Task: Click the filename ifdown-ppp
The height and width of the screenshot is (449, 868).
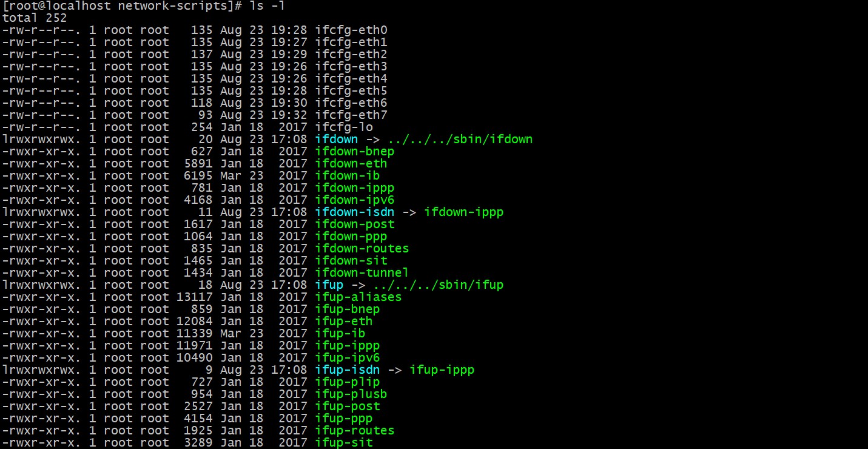Action: click(x=351, y=237)
